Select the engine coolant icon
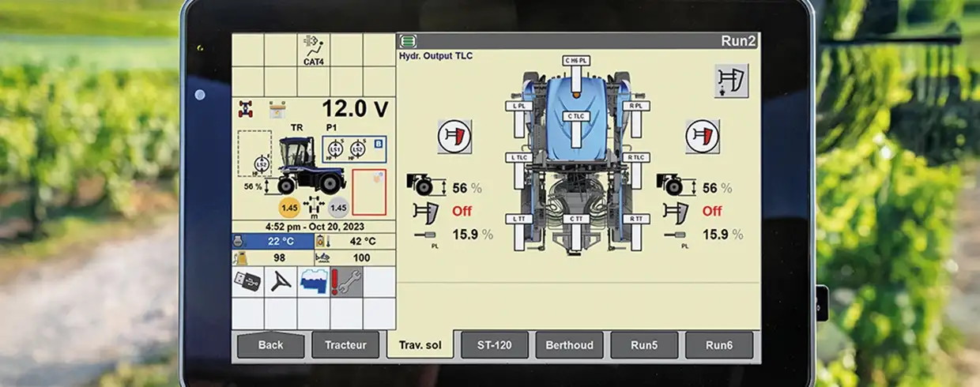Viewport: 980px width, 387px height. coord(314,282)
